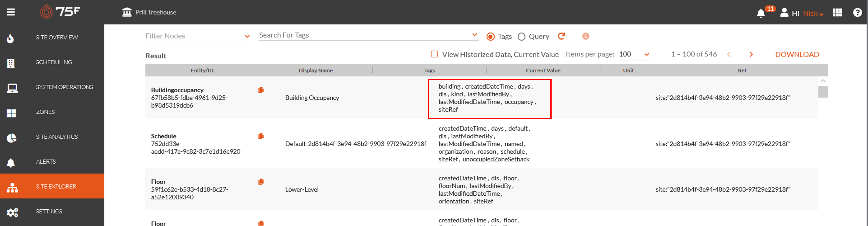Image resolution: width=868 pixels, height=226 pixels.
Task: Click the Prill Treehouse site name
Action: coord(156,12)
